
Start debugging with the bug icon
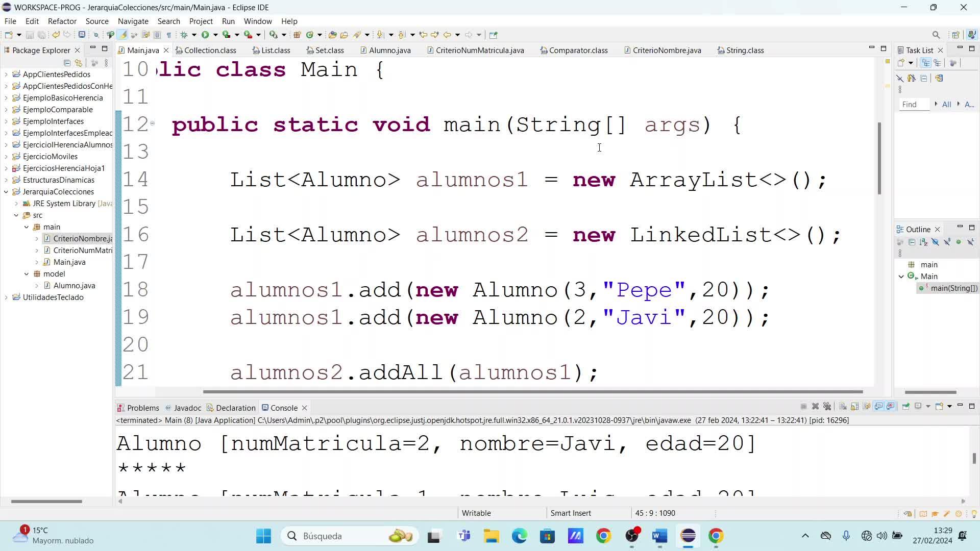click(184, 35)
